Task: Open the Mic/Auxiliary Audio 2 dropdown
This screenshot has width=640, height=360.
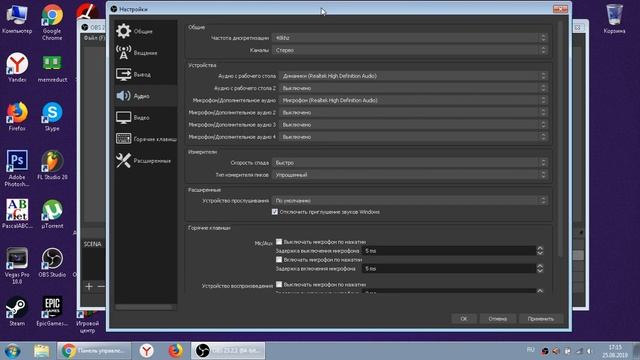Action: pos(413,113)
